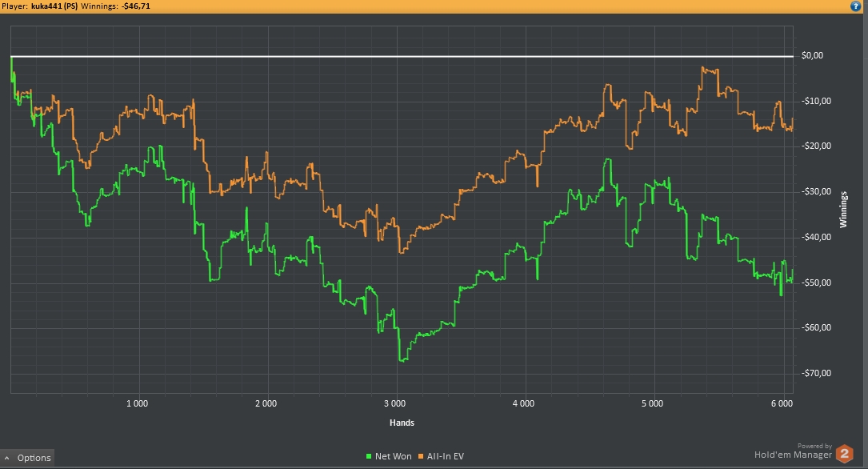This screenshot has width=868, height=469.
Task: Click the vertical Winnings y-axis title
Action: click(843, 209)
